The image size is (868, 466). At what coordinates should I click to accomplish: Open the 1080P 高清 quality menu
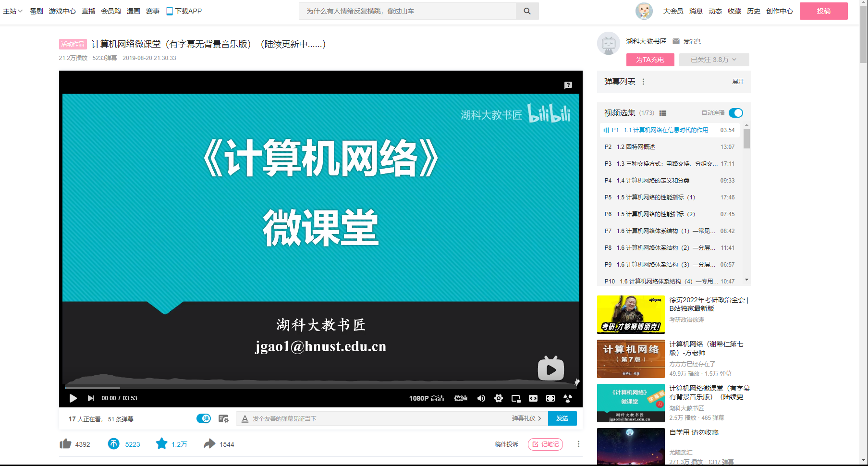pos(427,398)
